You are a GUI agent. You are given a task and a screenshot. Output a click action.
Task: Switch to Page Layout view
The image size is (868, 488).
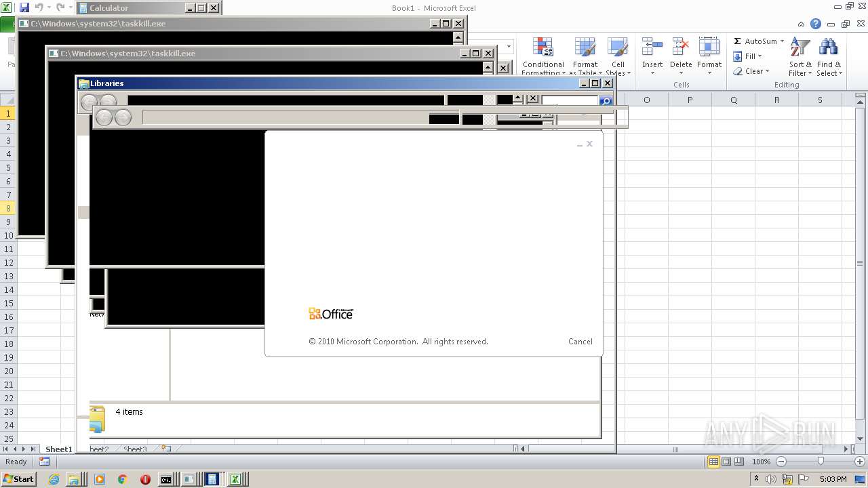pos(726,462)
